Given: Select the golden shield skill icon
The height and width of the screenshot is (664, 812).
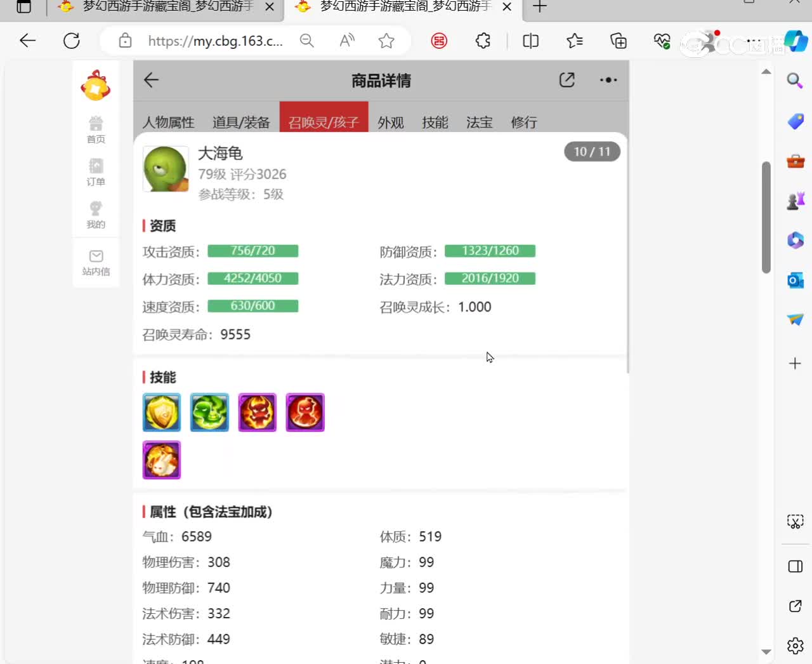Looking at the screenshot, I should [162, 412].
